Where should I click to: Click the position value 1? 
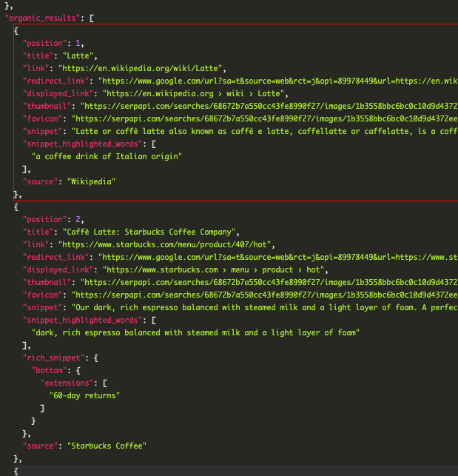click(78, 43)
